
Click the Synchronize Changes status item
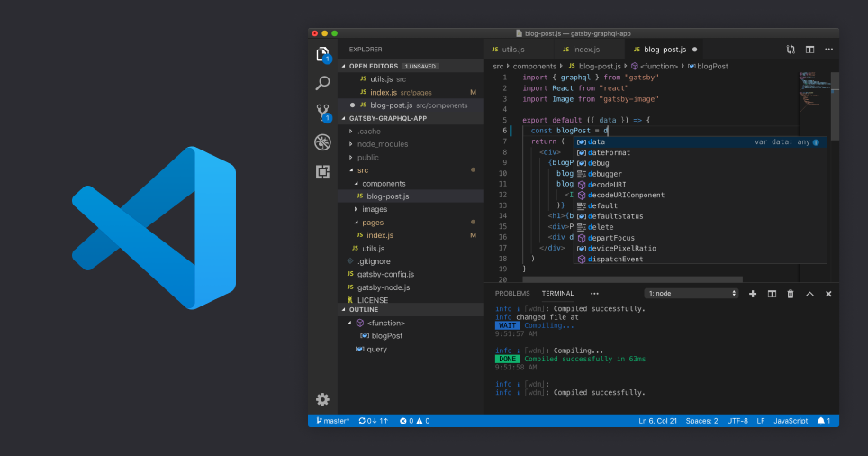point(373,421)
